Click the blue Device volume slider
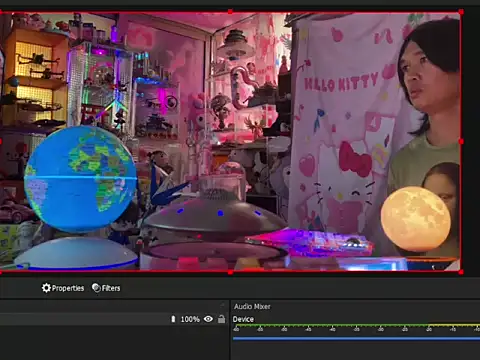This screenshot has width=480, height=360. pyautogui.click(x=356, y=338)
